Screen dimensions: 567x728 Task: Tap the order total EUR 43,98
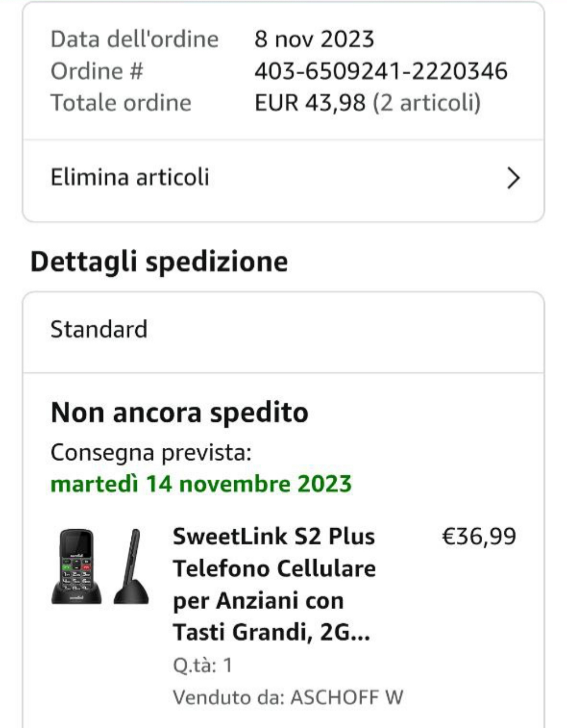point(310,103)
